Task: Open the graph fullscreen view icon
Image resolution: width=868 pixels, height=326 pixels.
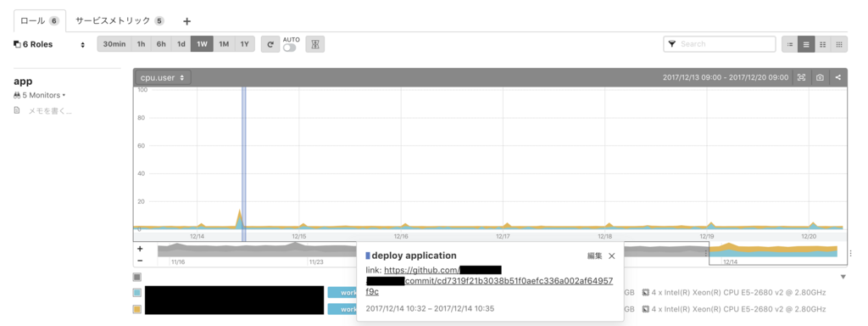Action: tap(801, 77)
